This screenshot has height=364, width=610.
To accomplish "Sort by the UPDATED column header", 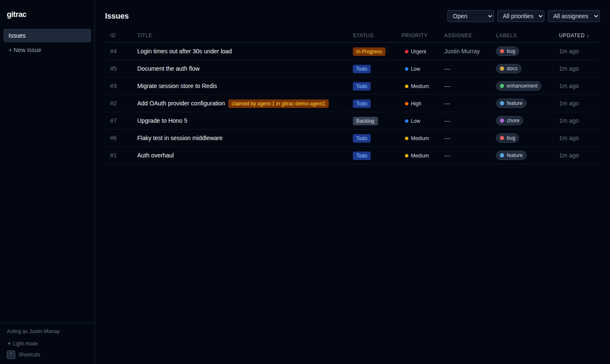I will tap(574, 36).
